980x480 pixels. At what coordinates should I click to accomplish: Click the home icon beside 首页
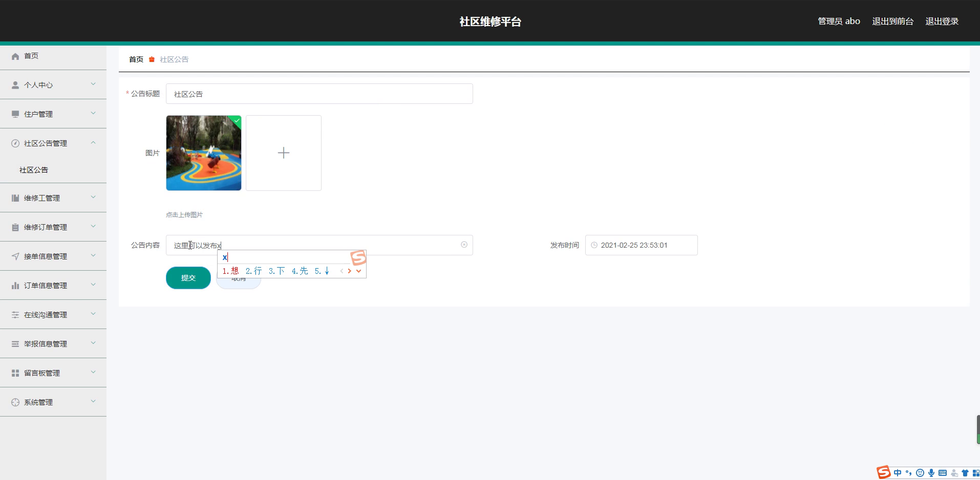[x=15, y=56]
